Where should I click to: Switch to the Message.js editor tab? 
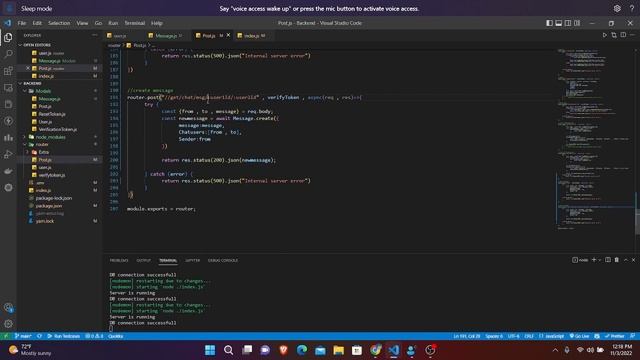point(165,36)
